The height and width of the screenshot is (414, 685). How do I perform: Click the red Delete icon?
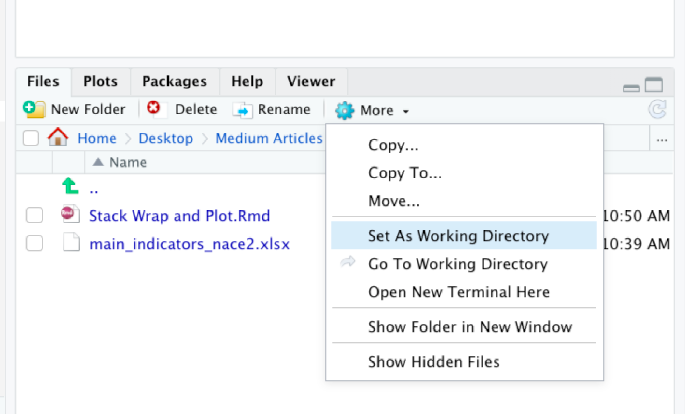(x=154, y=109)
